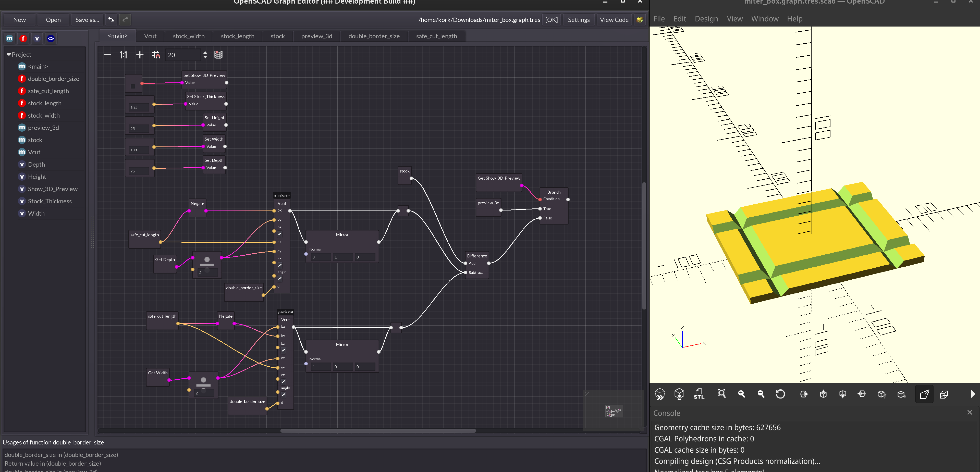The height and width of the screenshot is (472, 980).
Task: Switch to the Right view cube icon
Action: tap(803, 394)
